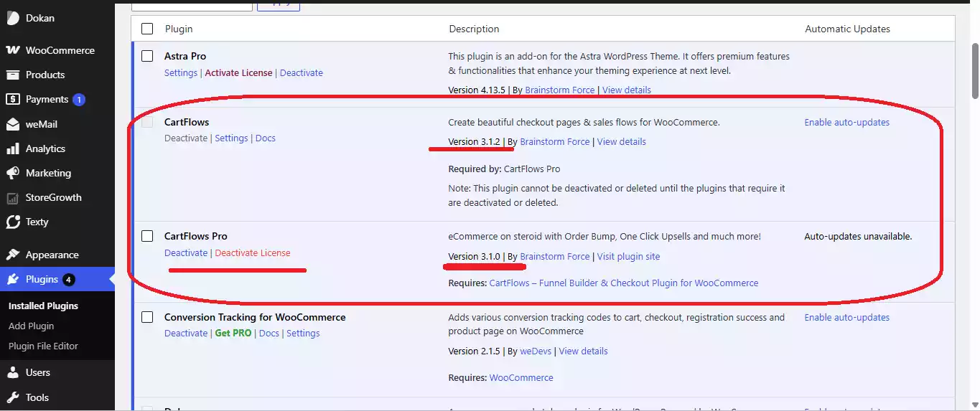Image resolution: width=980 pixels, height=411 pixels.
Task: Click the Payments notification badge 1
Action: [79, 100]
